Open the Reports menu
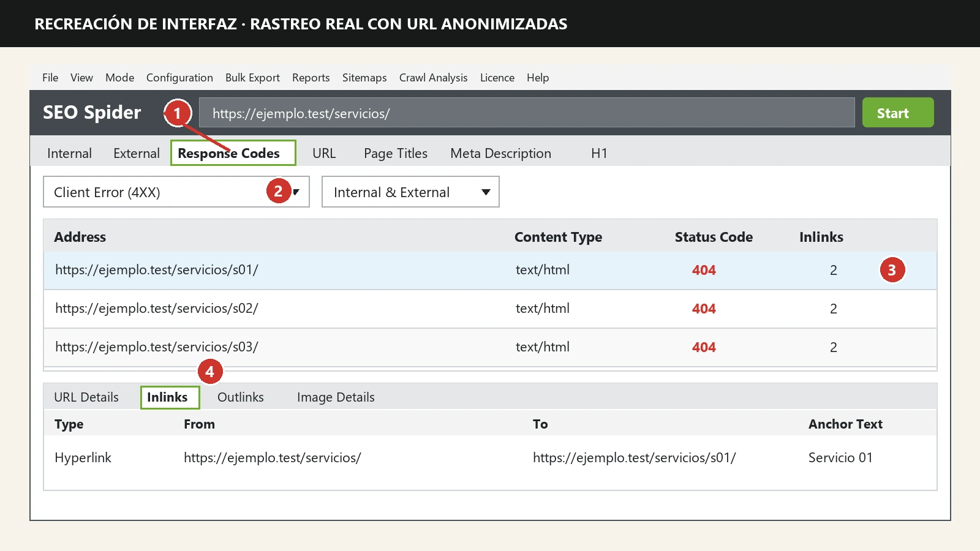The width and height of the screenshot is (980, 551). pyautogui.click(x=311, y=78)
